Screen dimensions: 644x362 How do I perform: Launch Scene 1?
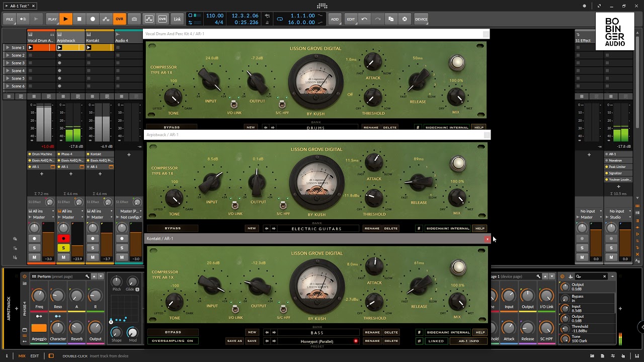pos(7,47)
